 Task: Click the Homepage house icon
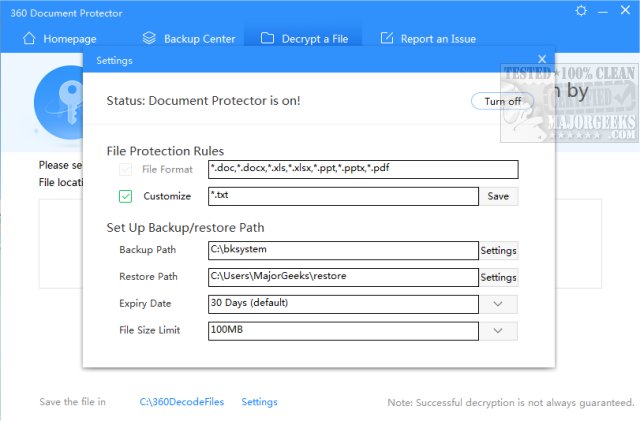pyautogui.click(x=28, y=39)
